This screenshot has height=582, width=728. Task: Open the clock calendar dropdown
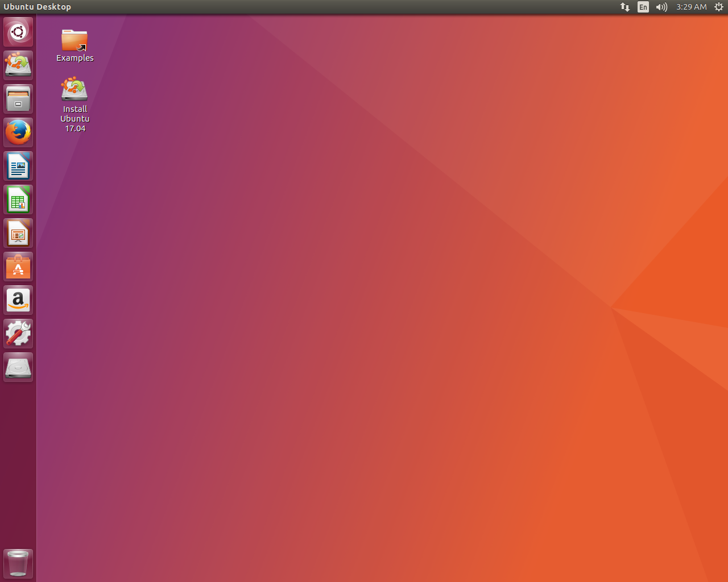pyautogui.click(x=690, y=7)
